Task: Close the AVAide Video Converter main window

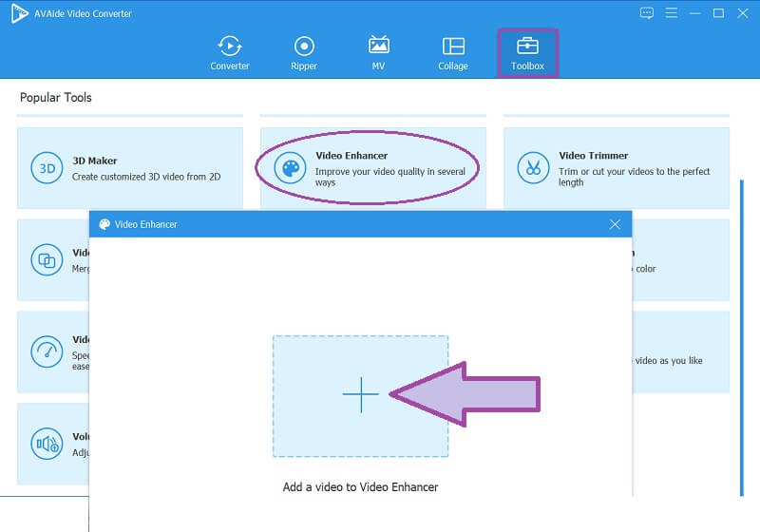Action: 743,13
